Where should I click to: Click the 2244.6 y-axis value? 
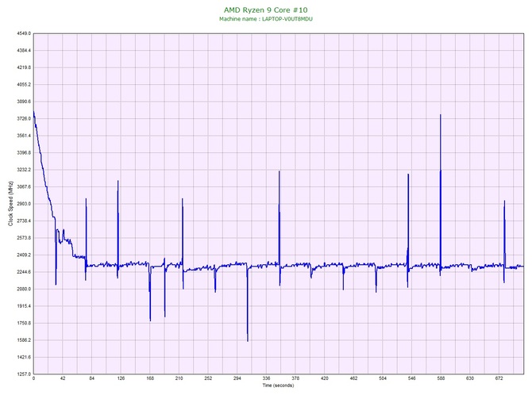[23, 272]
